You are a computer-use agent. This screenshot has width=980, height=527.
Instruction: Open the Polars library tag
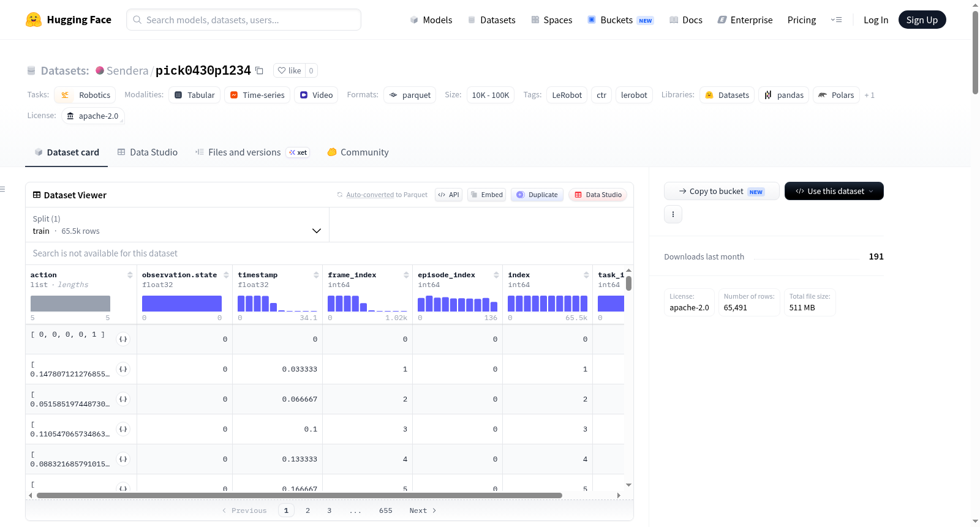click(836, 95)
